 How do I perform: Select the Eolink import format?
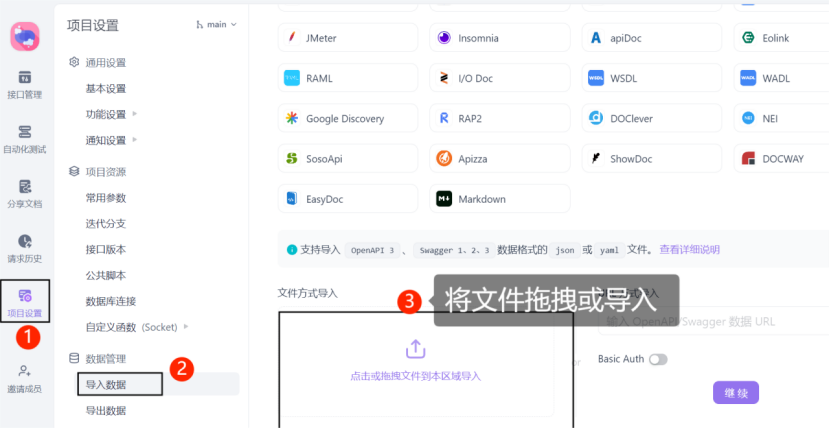coord(782,38)
